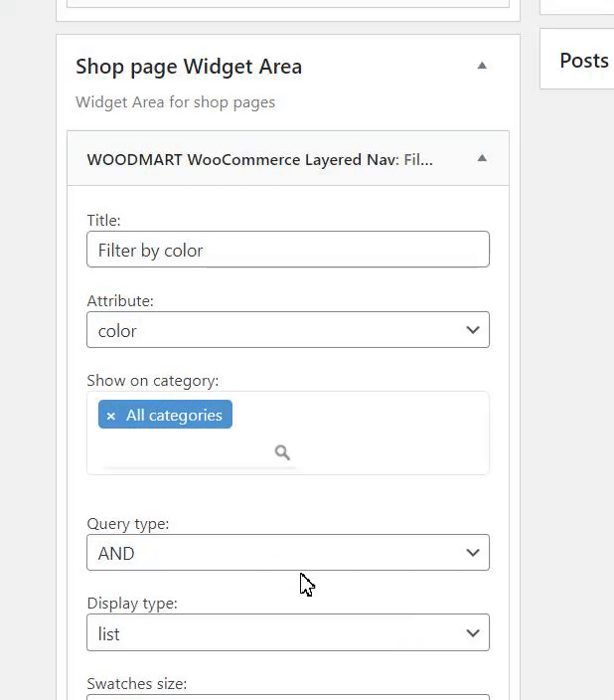Click the chevron in the Attribute select
614x700 pixels.
(473, 330)
